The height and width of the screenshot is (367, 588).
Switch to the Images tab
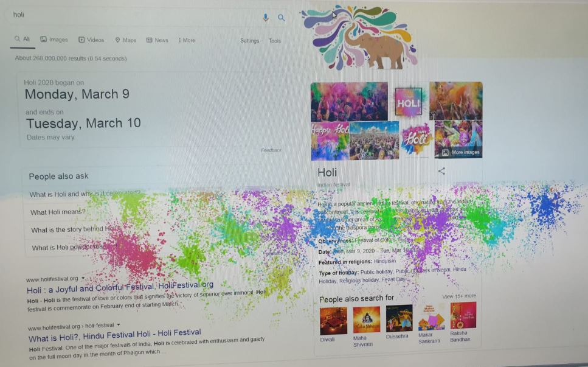click(x=54, y=40)
